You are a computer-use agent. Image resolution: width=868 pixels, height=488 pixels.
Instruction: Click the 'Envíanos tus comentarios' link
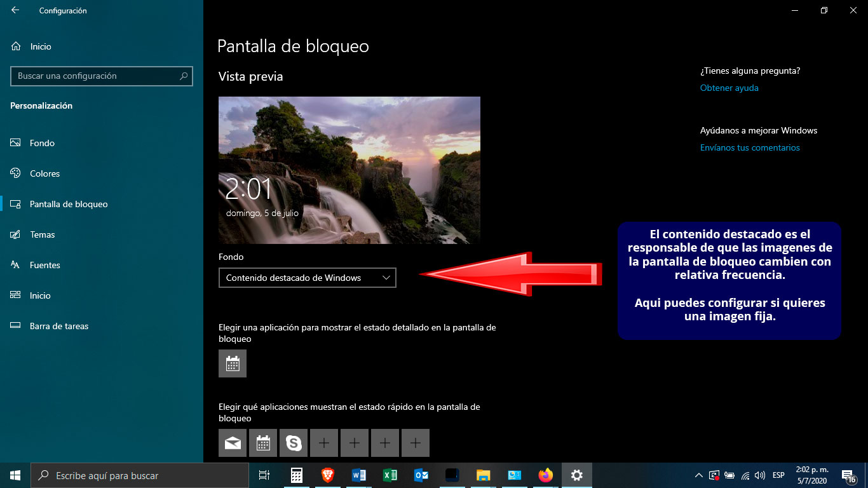click(x=750, y=147)
